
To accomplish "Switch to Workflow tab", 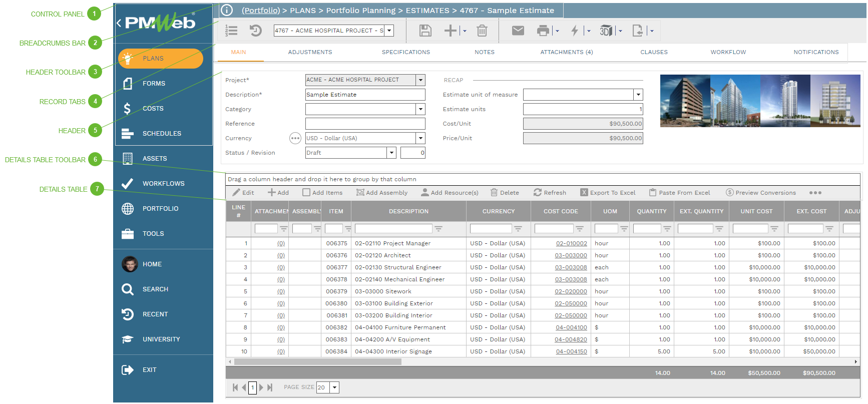I will pos(728,52).
